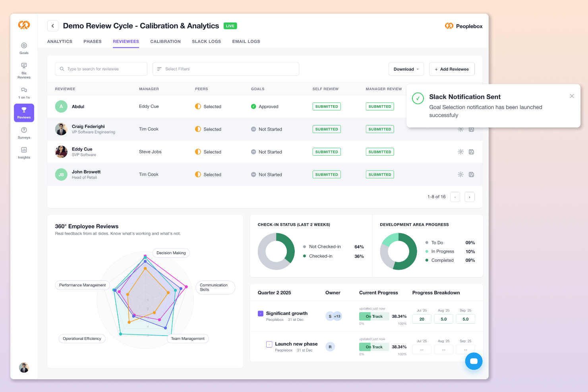The image size is (588, 392).
Task: Click the Development Area Progress donut chart
Action: (398, 251)
